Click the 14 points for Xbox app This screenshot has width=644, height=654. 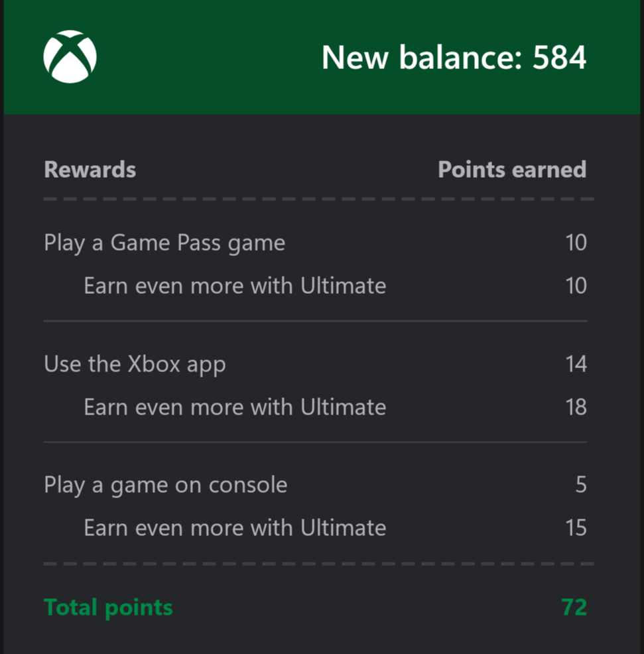coord(576,363)
